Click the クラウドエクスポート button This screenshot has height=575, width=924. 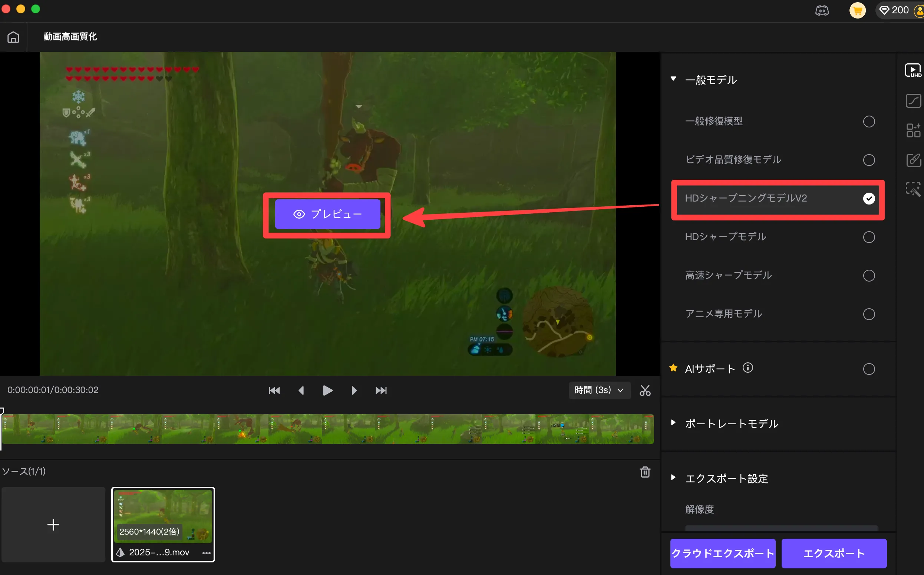click(722, 553)
